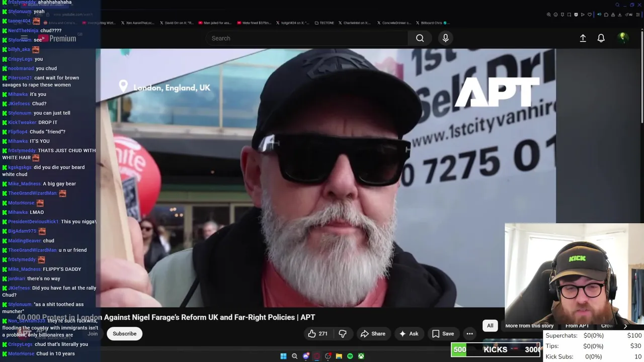
Task: Open browser easy setup sliders icon
Action: coord(637,15)
